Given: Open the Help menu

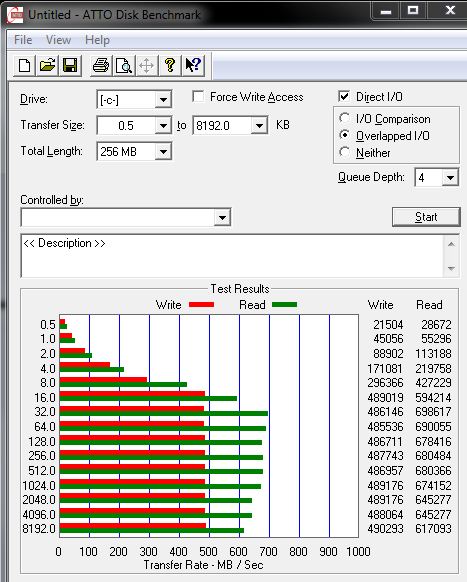Looking at the screenshot, I should (x=97, y=40).
